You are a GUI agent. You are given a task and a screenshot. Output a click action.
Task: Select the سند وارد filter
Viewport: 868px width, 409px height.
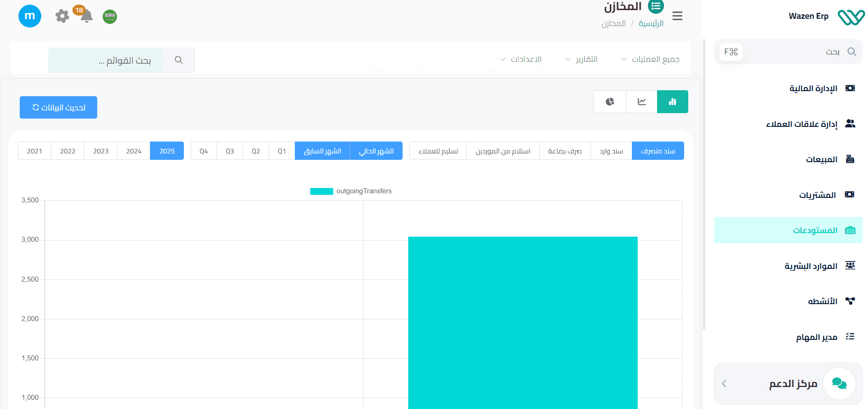pos(611,151)
